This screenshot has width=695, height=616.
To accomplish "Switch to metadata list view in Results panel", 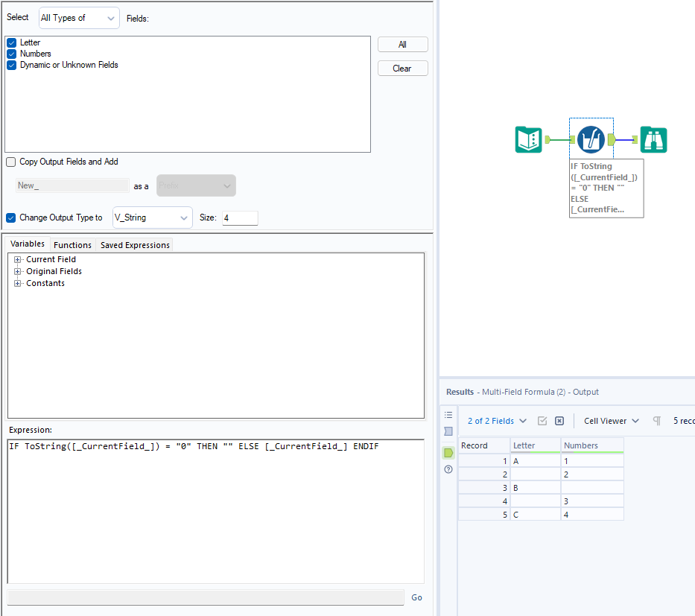I will (x=448, y=416).
